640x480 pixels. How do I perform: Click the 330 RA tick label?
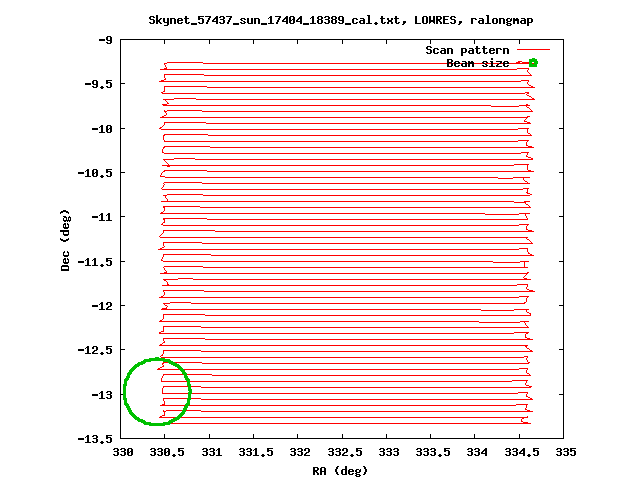click(x=122, y=452)
